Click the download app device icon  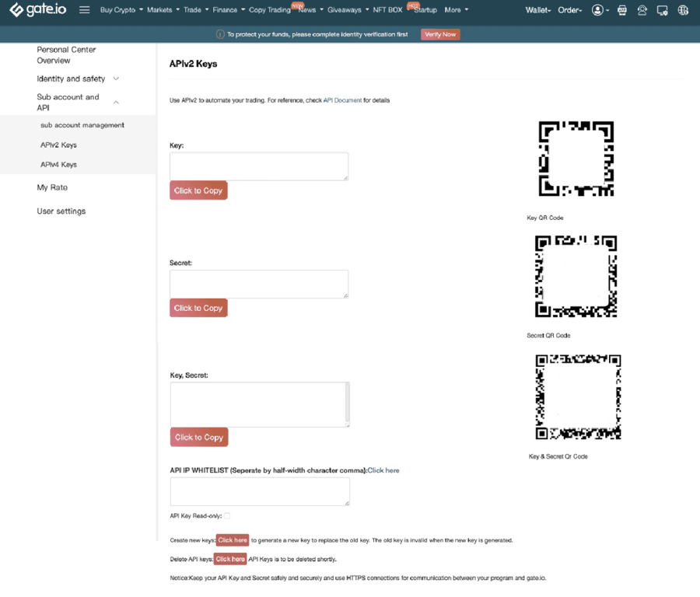[663, 10]
